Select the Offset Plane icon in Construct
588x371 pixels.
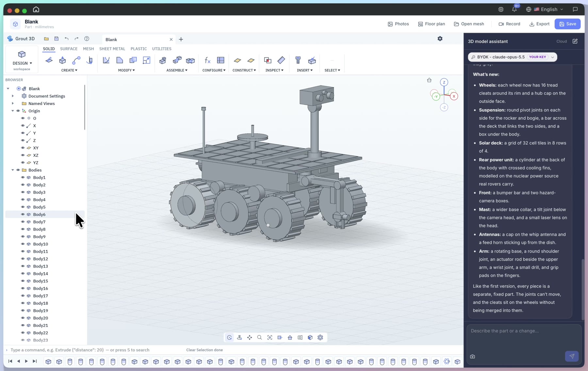(x=237, y=60)
